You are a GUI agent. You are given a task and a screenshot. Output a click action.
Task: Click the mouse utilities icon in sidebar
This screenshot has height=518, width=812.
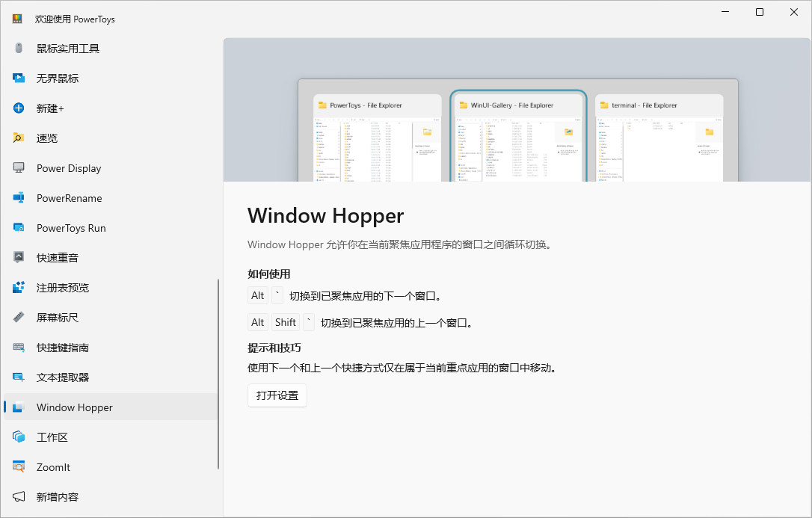pyautogui.click(x=19, y=48)
